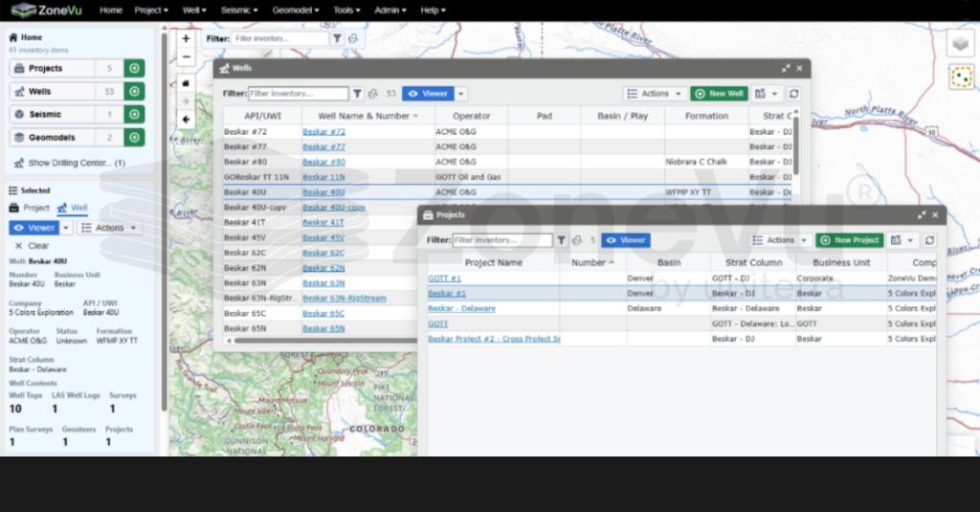Open the Geomodels inventory list
Viewport: 980px width, 512px height.
pos(53,138)
